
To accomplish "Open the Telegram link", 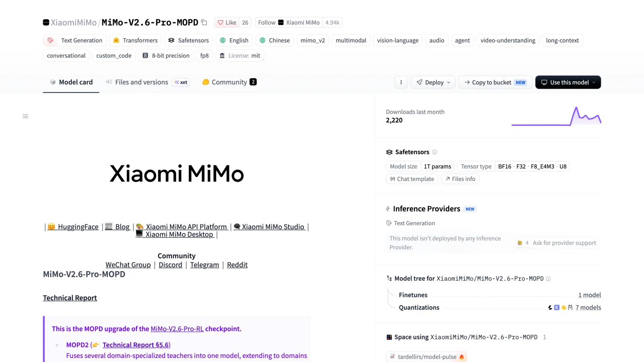I will [x=204, y=265].
